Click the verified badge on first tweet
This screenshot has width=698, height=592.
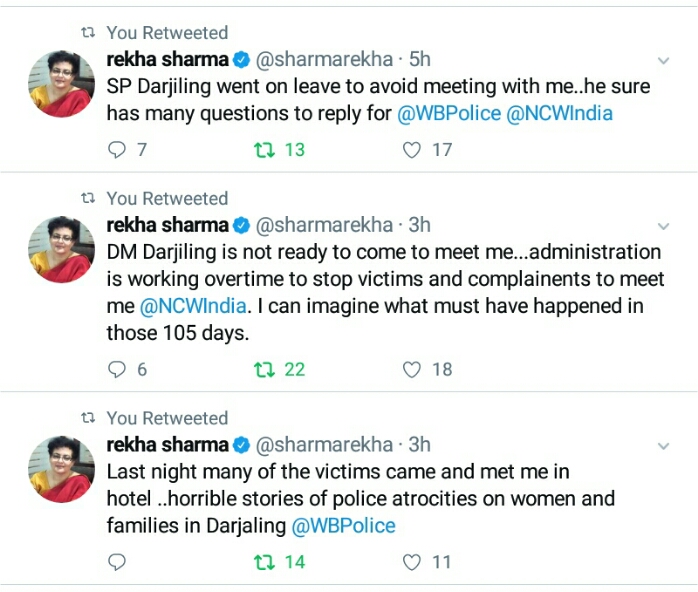pos(240,60)
